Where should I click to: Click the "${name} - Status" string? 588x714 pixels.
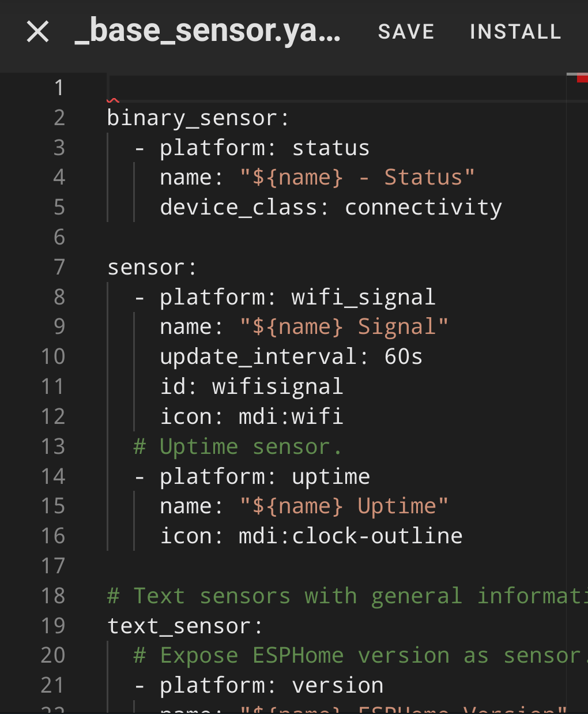point(357,177)
